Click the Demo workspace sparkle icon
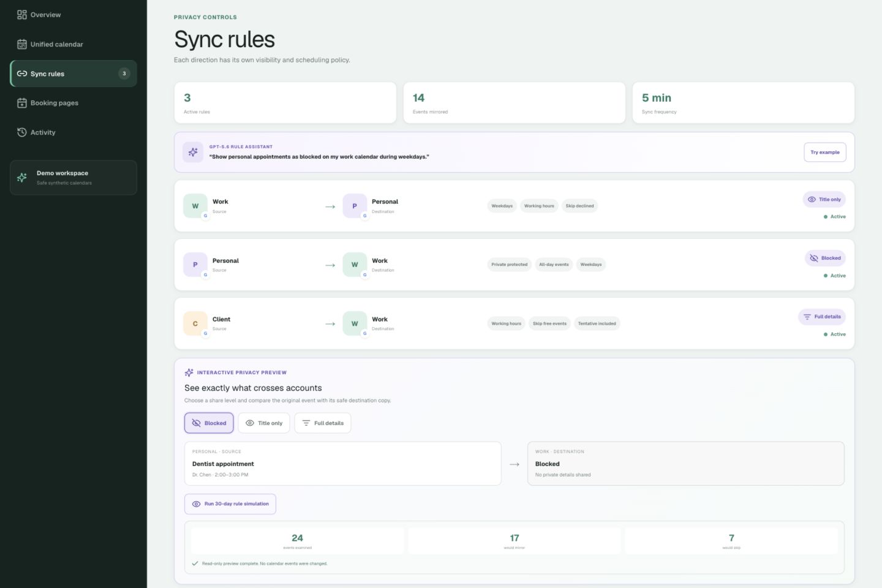The image size is (882, 588). tap(22, 178)
